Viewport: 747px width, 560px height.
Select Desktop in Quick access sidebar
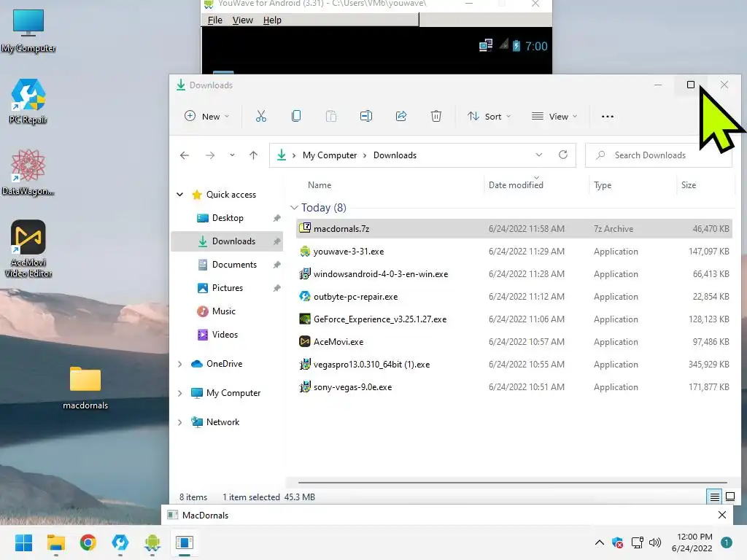pos(228,218)
